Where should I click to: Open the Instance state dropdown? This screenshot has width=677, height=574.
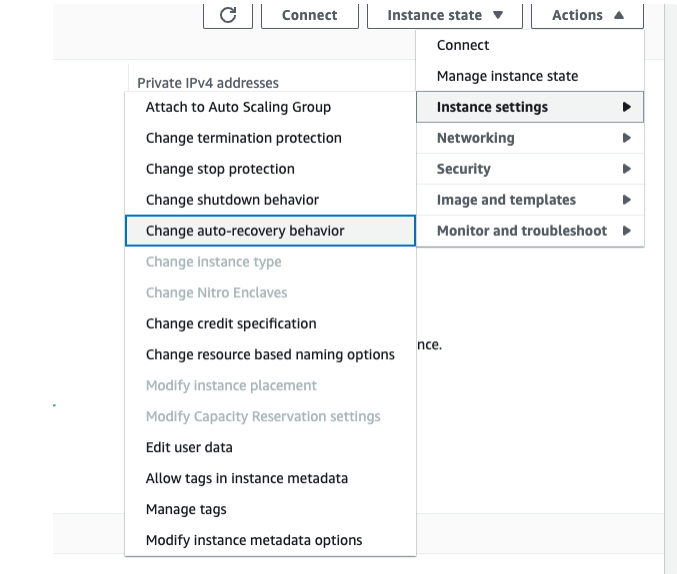click(445, 15)
